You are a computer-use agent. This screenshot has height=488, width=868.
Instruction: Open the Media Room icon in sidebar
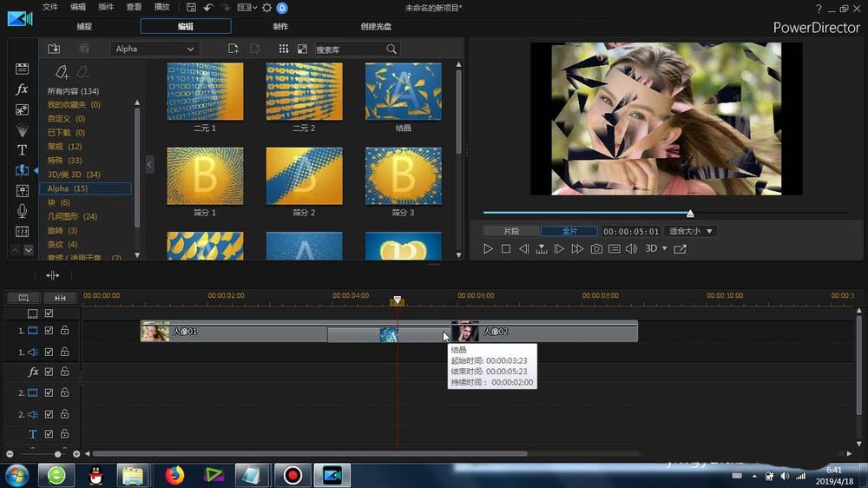pyautogui.click(x=23, y=69)
